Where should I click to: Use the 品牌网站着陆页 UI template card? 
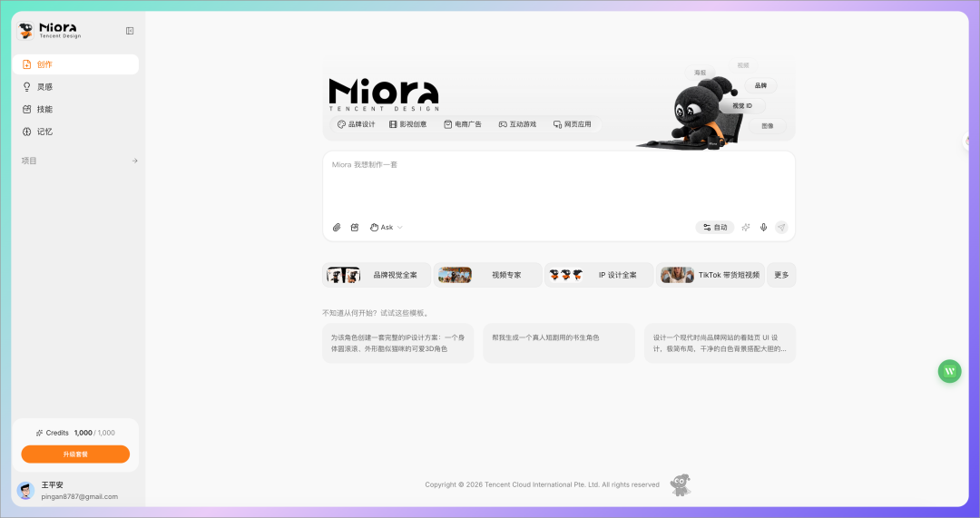point(720,343)
